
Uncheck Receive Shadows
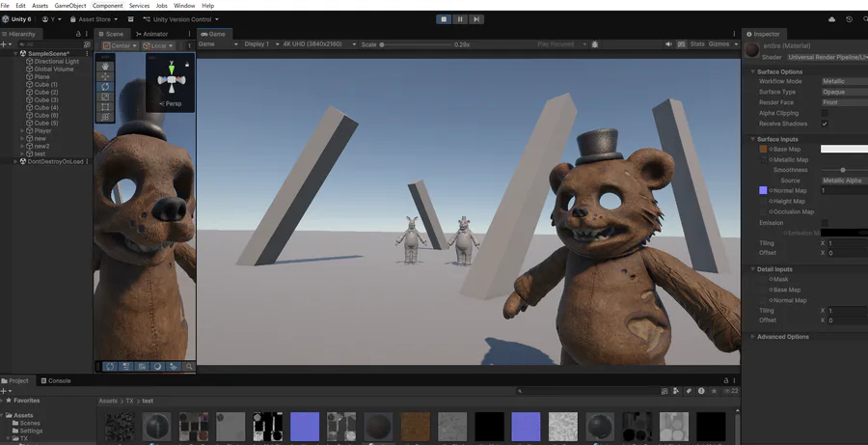pos(825,124)
